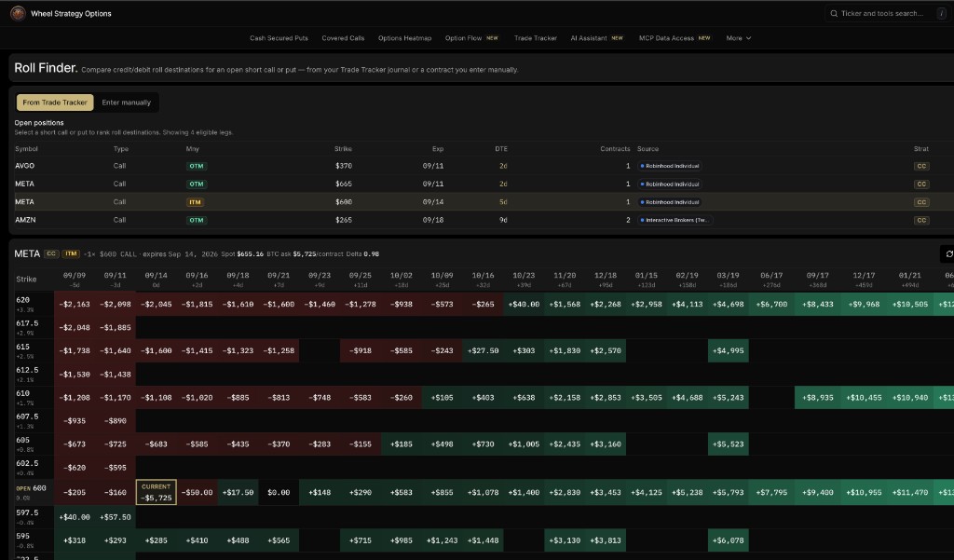The height and width of the screenshot is (560, 954).
Task: Click the Strike column header in positions table
Action: click(343, 148)
